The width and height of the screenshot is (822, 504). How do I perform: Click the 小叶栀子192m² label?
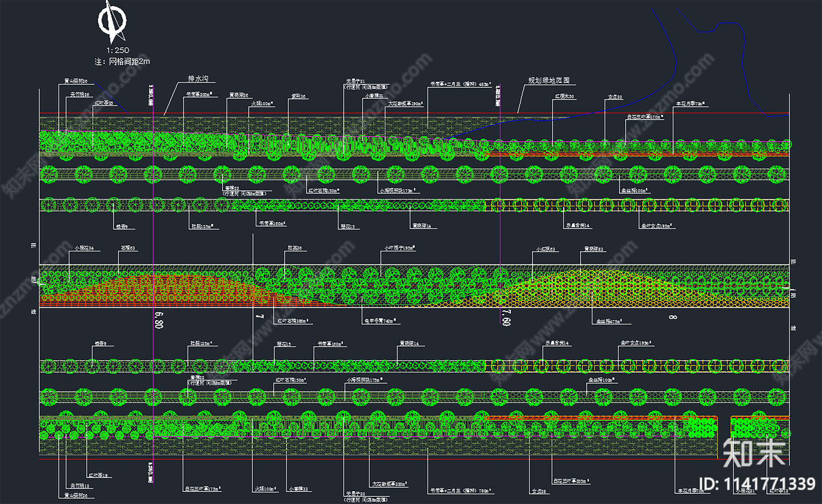point(400,248)
